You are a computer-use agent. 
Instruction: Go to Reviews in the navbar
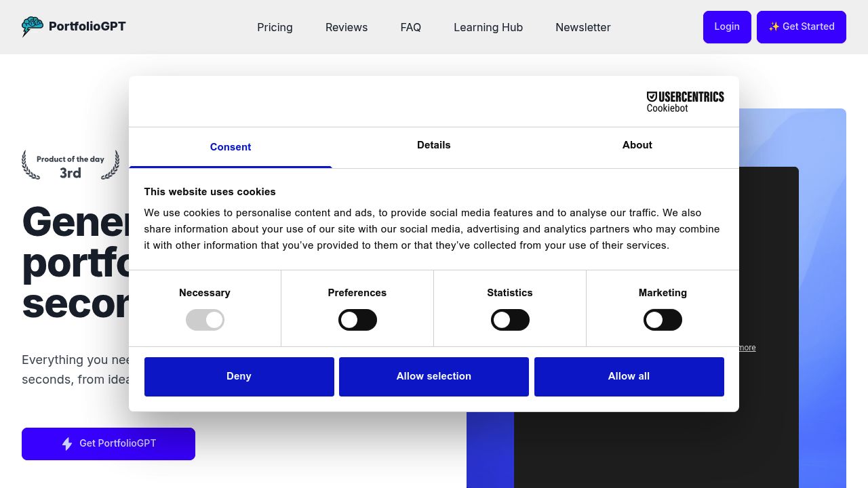347,27
